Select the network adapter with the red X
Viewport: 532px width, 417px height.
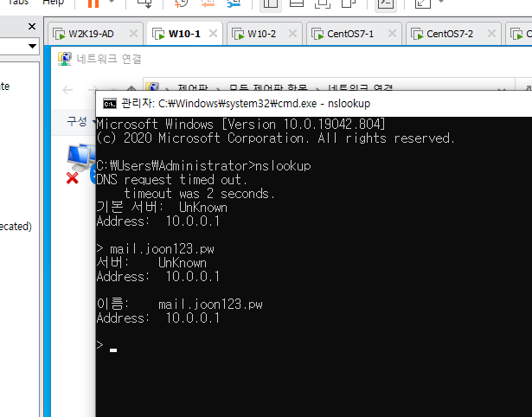click(80, 163)
